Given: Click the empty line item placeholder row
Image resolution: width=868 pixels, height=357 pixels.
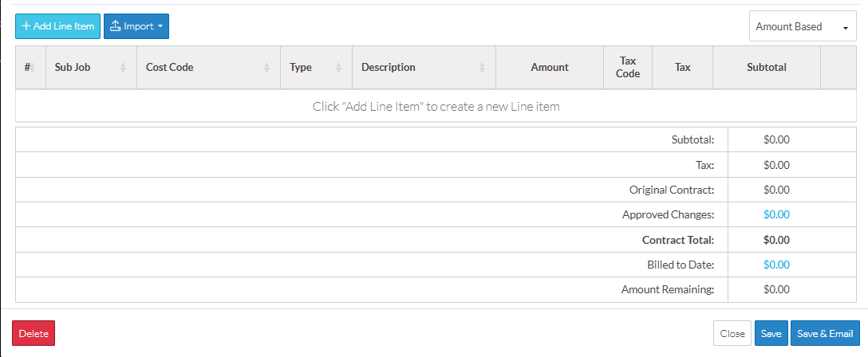Looking at the screenshot, I should [436, 106].
